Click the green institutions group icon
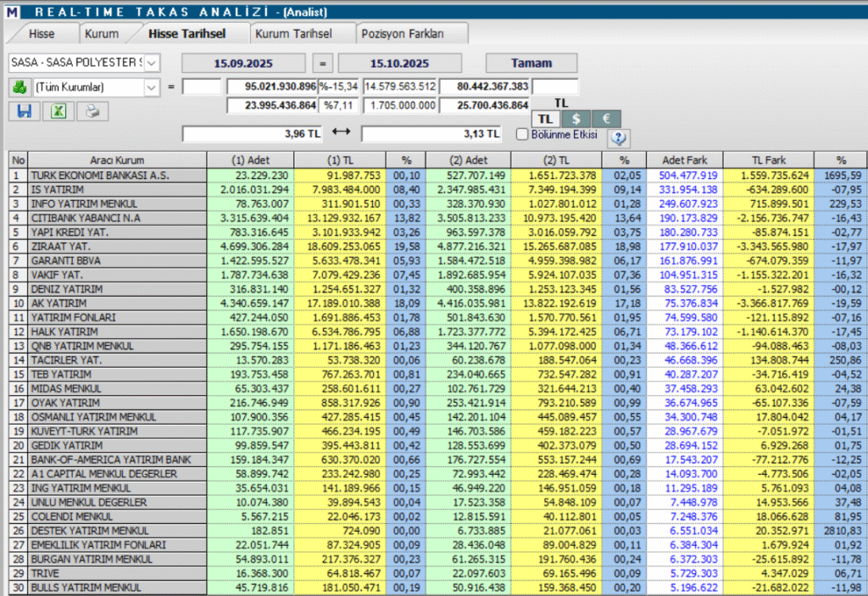This screenshot has width=868, height=596. coord(19,87)
